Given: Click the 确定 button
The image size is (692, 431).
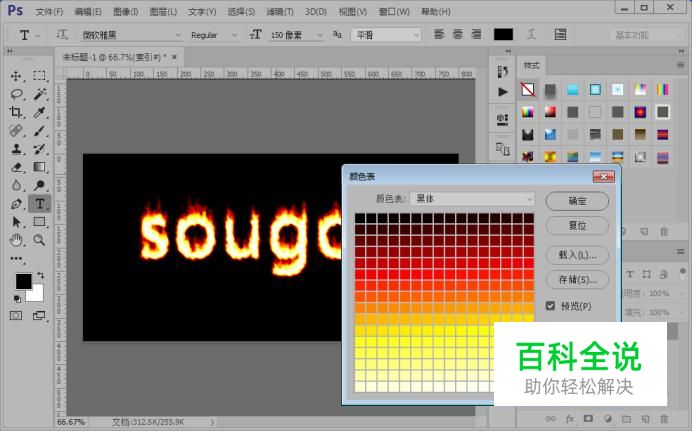Looking at the screenshot, I should coord(577,201).
